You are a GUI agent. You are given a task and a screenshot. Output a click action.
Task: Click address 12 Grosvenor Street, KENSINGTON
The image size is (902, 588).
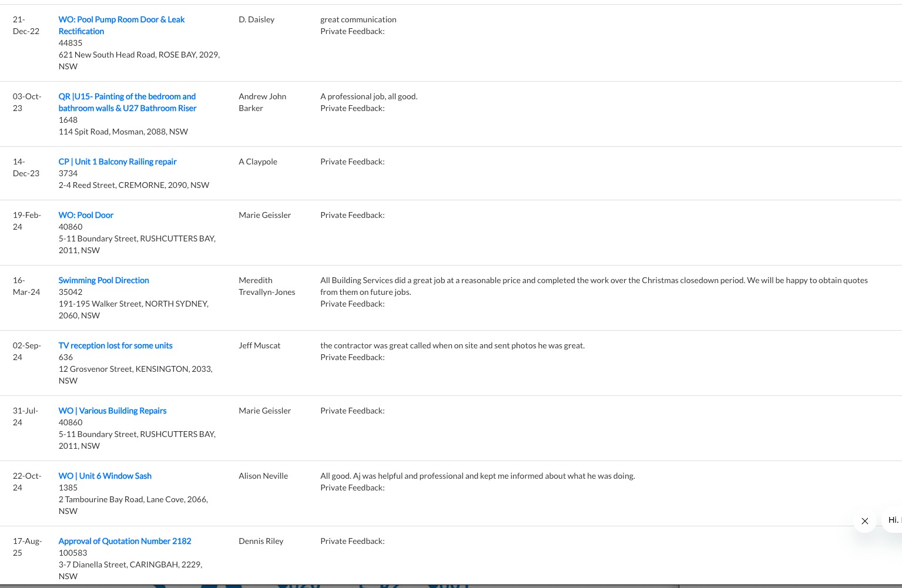[x=135, y=375]
